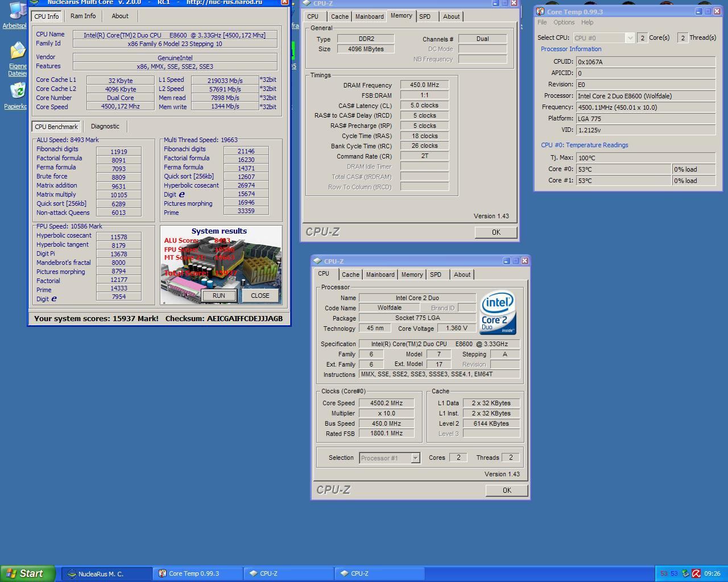Minimize the Core Temp window

(698, 11)
